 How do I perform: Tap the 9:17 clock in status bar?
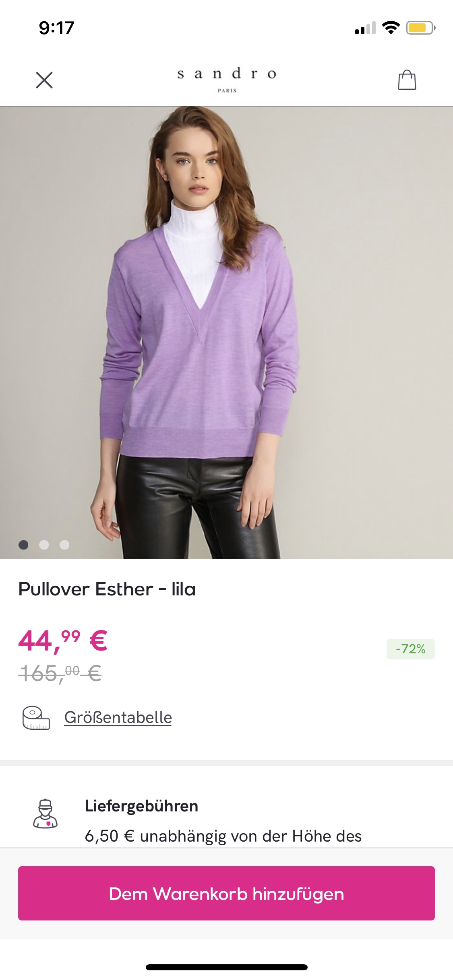point(56,28)
